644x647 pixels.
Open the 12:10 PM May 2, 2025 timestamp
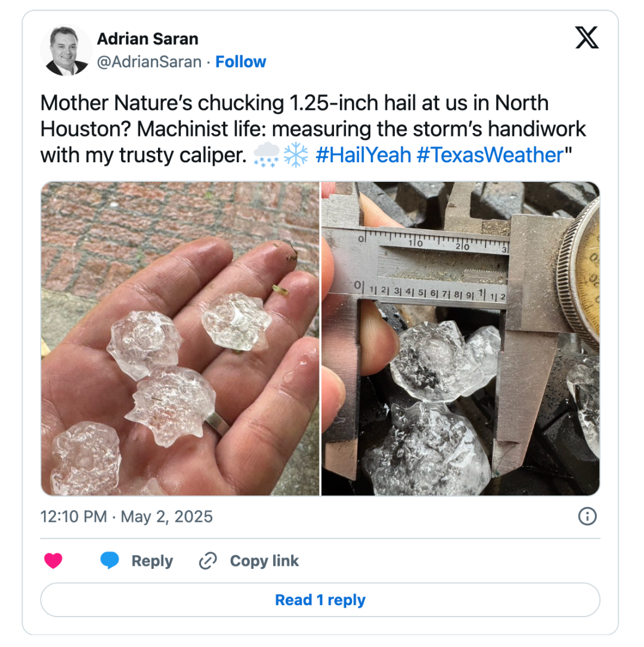[x=126, y=516]
